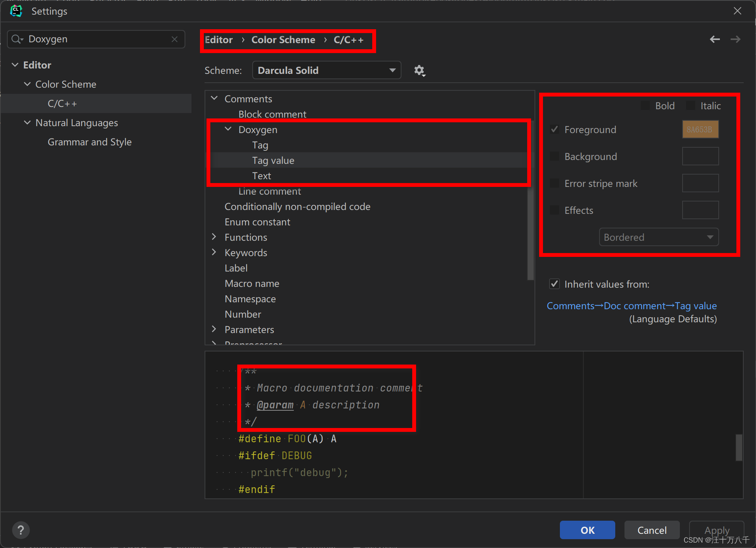
Task: Open help with question mark icon
Action: click(21, 530)
